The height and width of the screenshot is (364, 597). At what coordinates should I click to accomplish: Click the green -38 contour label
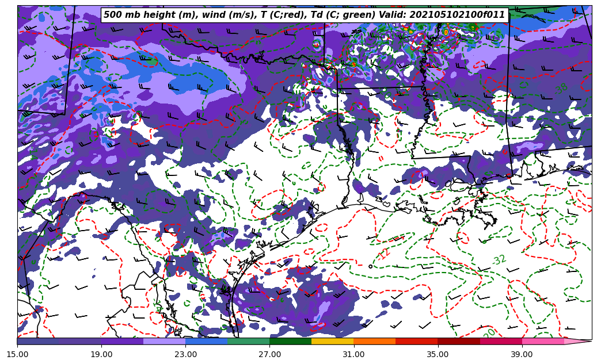561,89
